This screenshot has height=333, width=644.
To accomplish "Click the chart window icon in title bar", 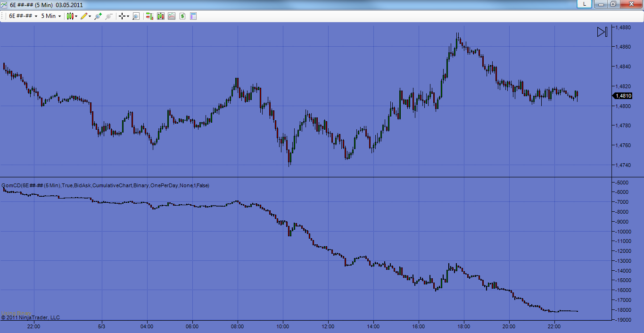I will click(x=4, y=4).
